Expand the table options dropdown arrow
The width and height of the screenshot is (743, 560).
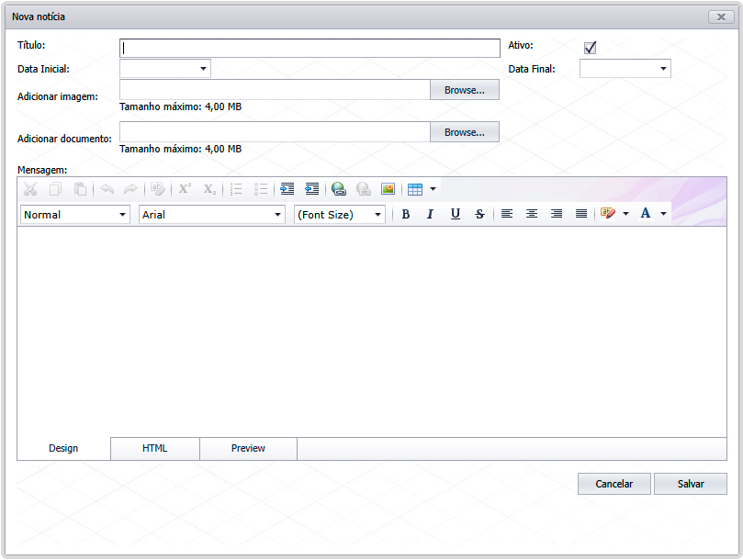pyautogui.click(x=433, y=189)
